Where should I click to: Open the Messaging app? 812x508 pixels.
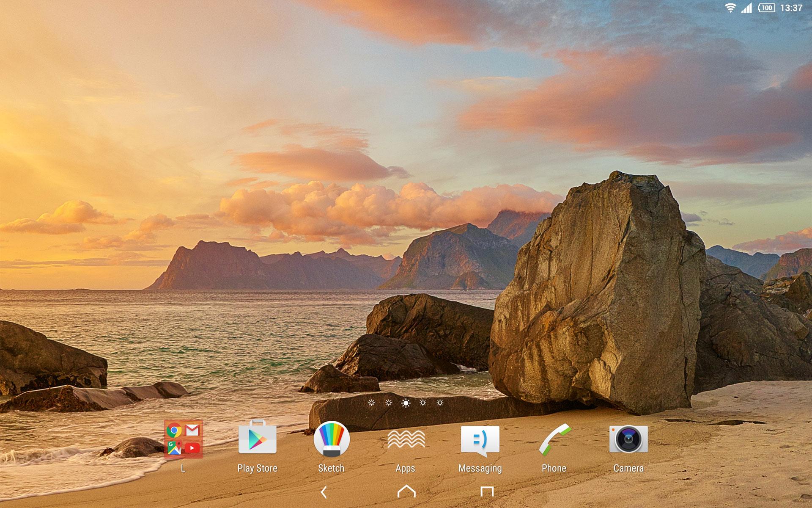click(x=480, y=441)
